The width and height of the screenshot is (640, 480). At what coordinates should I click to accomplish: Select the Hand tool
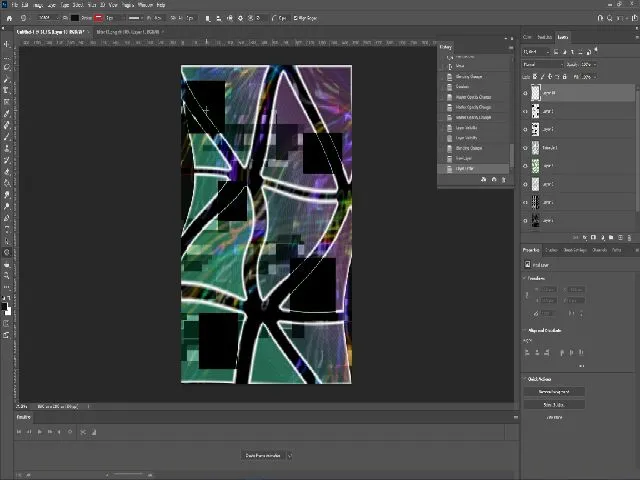click(7, 264)
